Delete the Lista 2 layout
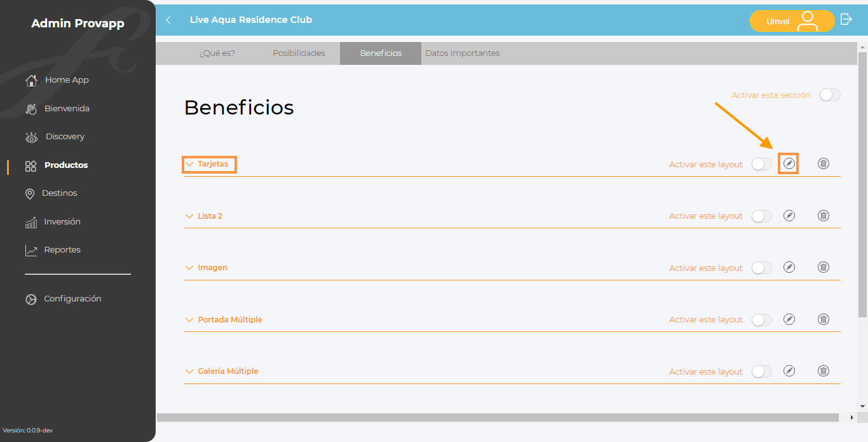 (824, 216)
